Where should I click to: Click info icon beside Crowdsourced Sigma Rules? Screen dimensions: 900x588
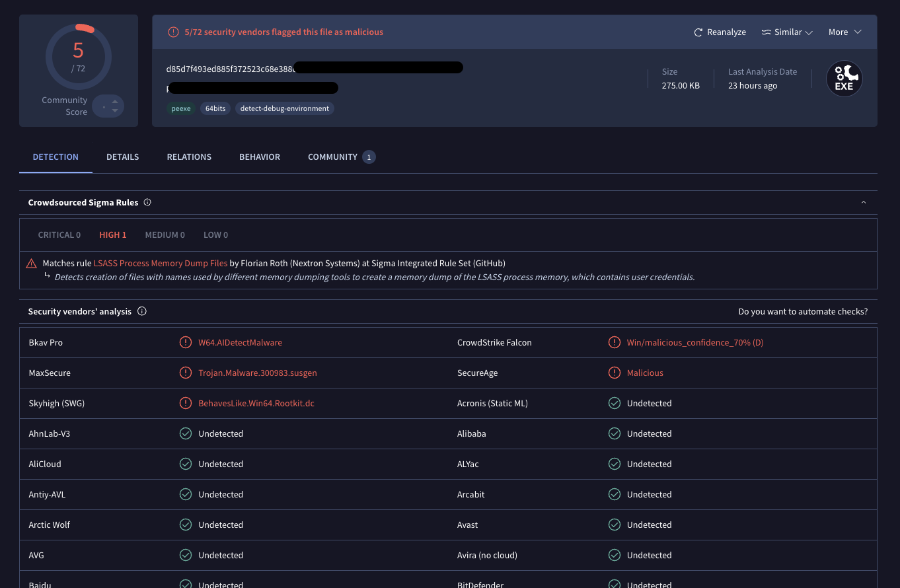point(147,202)
